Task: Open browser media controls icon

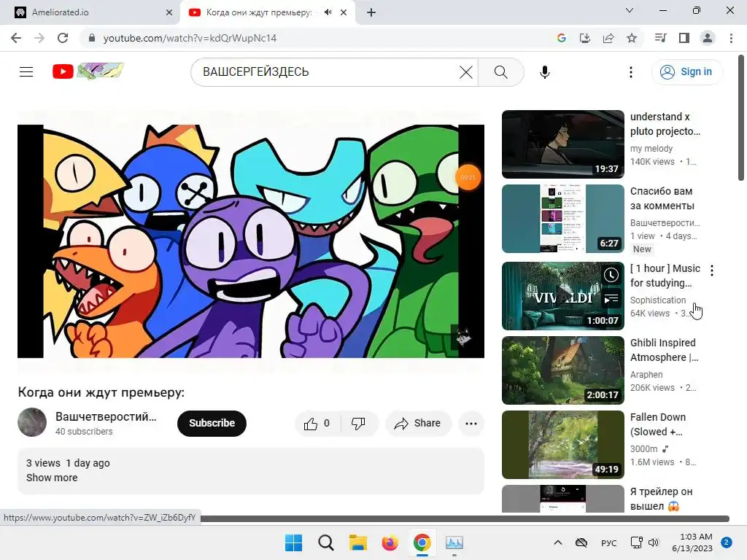Action: [660, 38]
